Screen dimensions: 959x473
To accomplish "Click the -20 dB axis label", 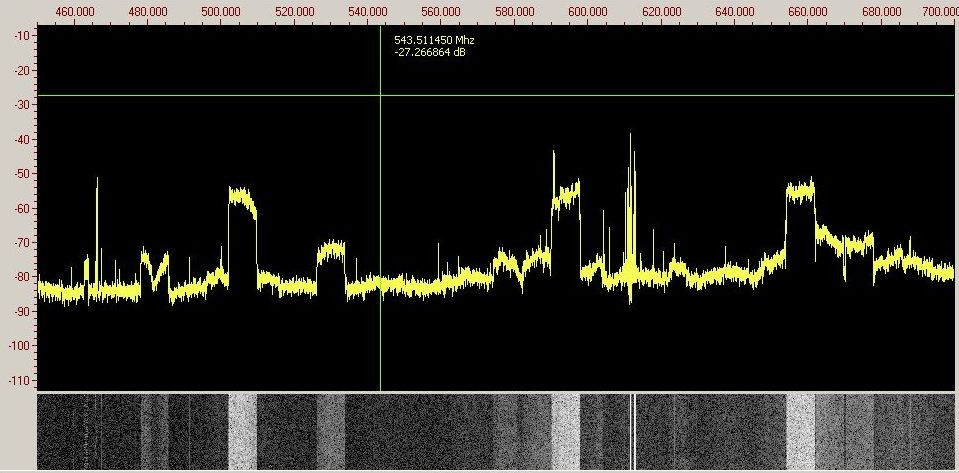I will (x=21, y=71).
